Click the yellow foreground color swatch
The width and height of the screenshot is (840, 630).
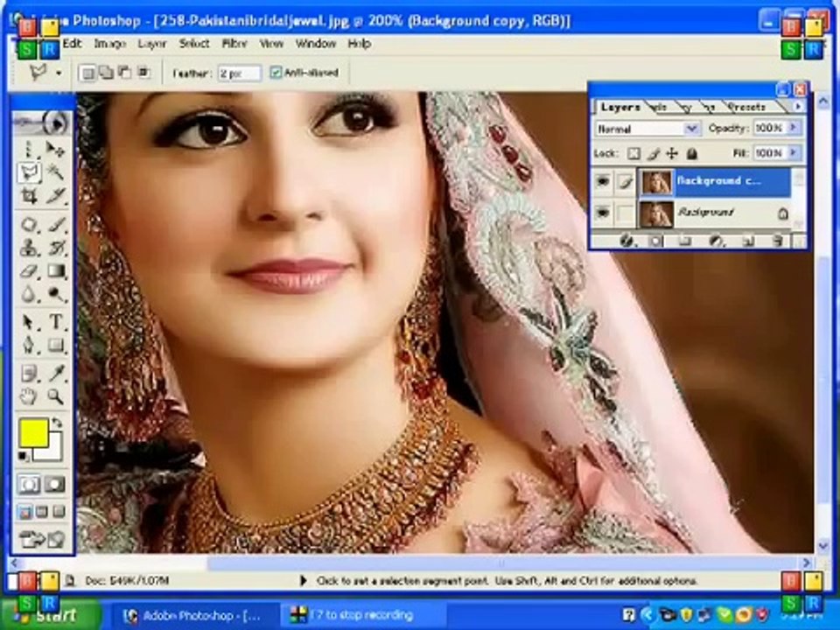pos(34,433)
